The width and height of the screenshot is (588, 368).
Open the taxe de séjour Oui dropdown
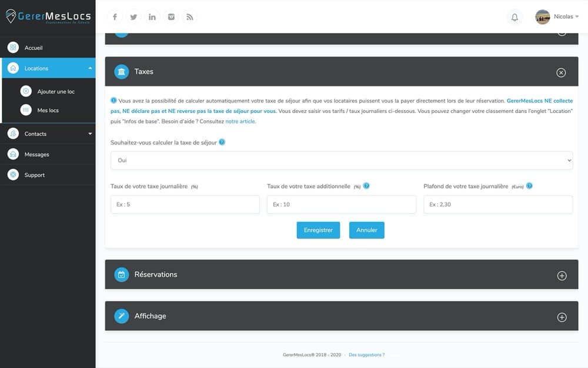coord(341,160)
